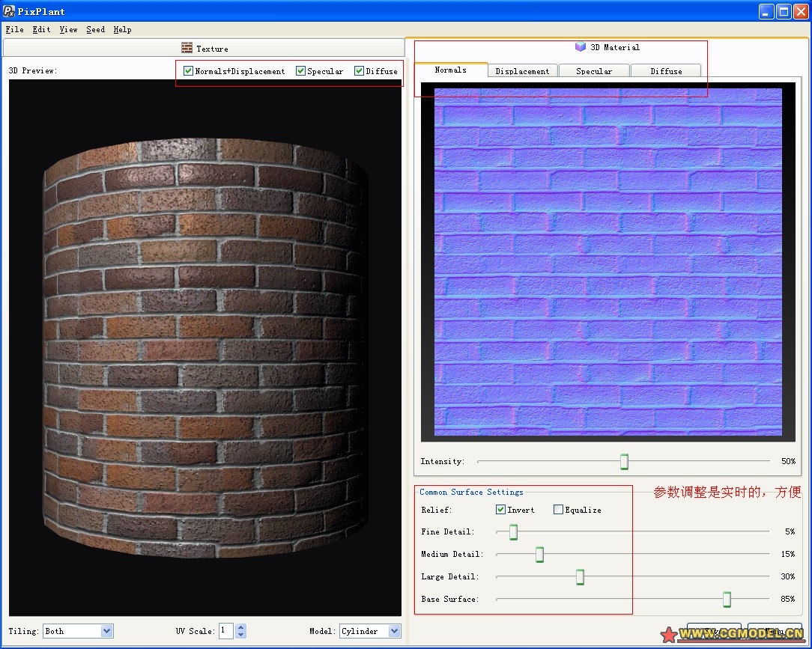Select the Specular map tab
Screen dimensions: 812x649
pyautogui.click(x=594, y=71)
